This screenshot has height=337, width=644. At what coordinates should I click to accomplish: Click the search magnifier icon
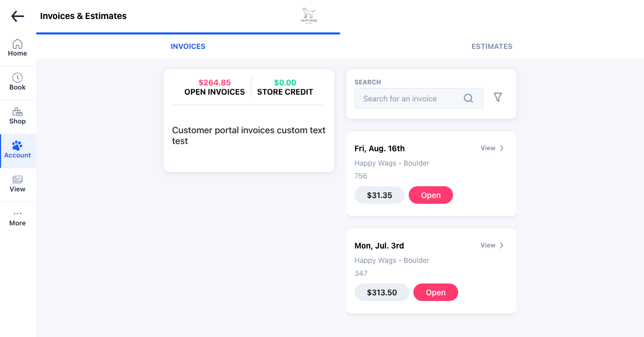tap(468, 98)
